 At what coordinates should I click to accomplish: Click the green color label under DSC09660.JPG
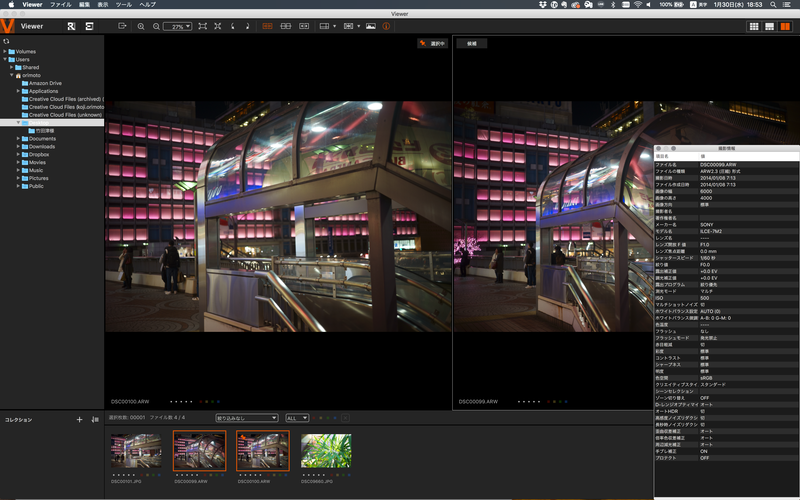click(x=342, y=475)
